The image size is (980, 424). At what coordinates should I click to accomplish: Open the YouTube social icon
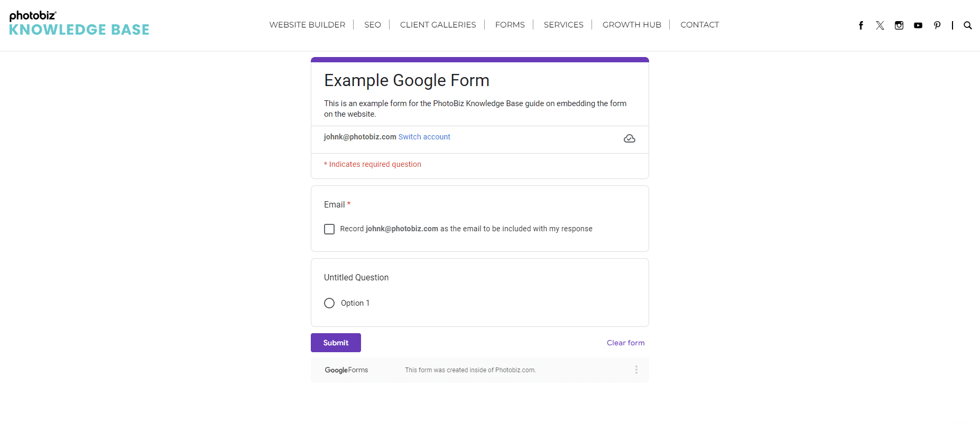coord(918,25)
